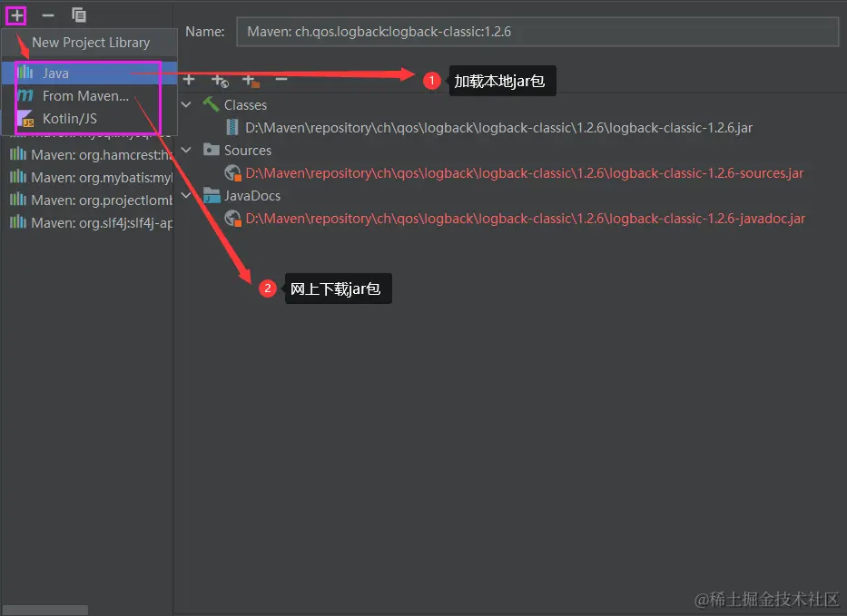
Task: Click library icon beside org.hamcrest
Action: coord(18,154)
